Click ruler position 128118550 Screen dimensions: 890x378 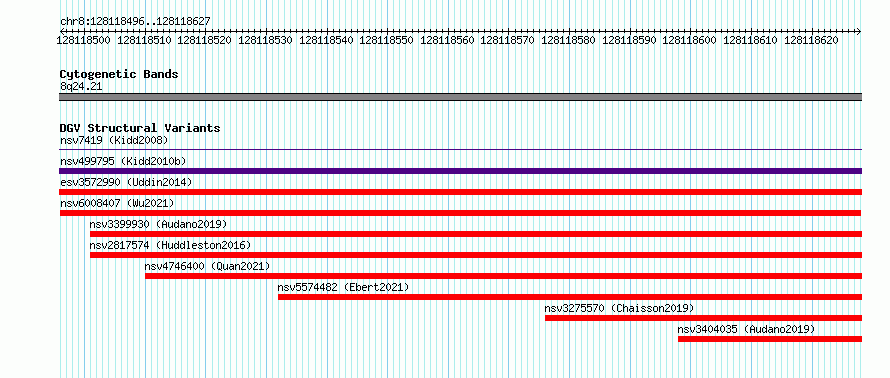coord(387,40)
